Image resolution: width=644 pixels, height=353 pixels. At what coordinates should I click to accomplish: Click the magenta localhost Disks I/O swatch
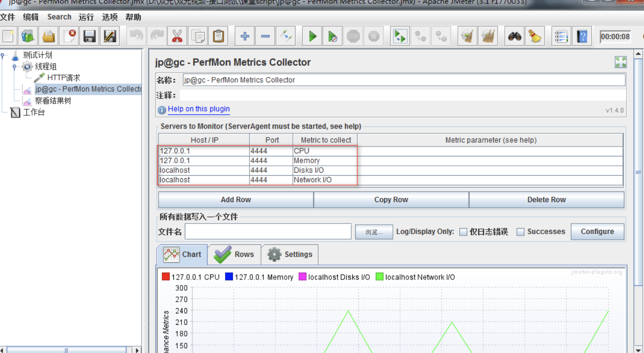click(302, 277)
